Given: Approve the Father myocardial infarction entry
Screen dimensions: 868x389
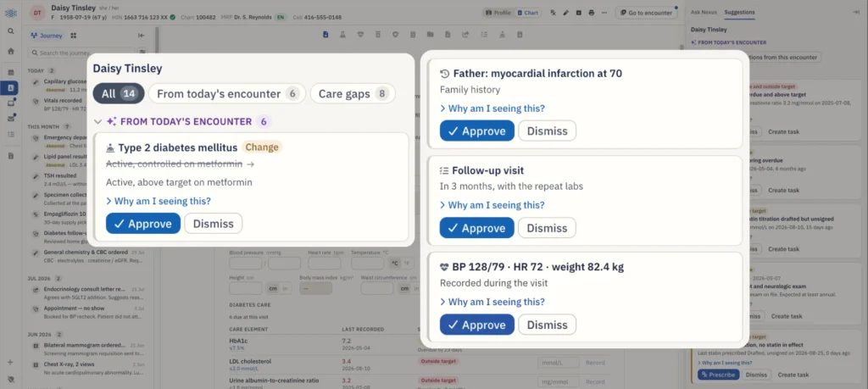Looking at the screenshot, I should pos(477,131).
